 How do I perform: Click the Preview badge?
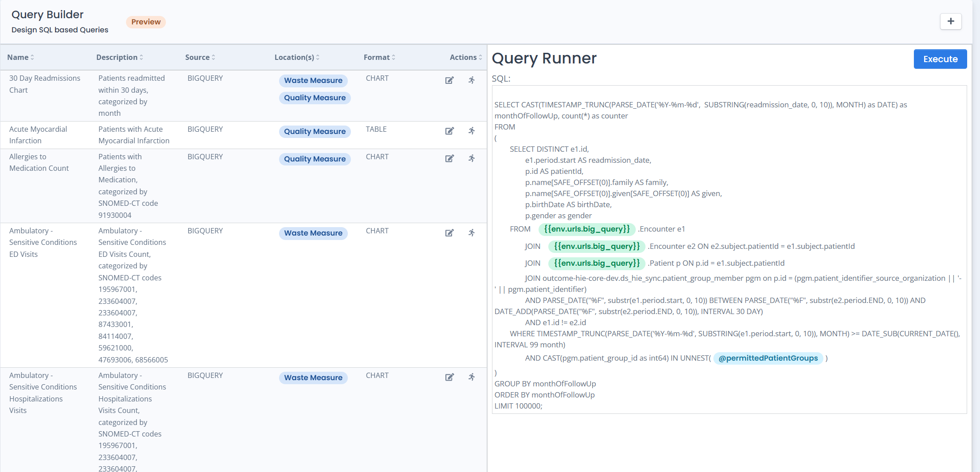tap(146, 22)
